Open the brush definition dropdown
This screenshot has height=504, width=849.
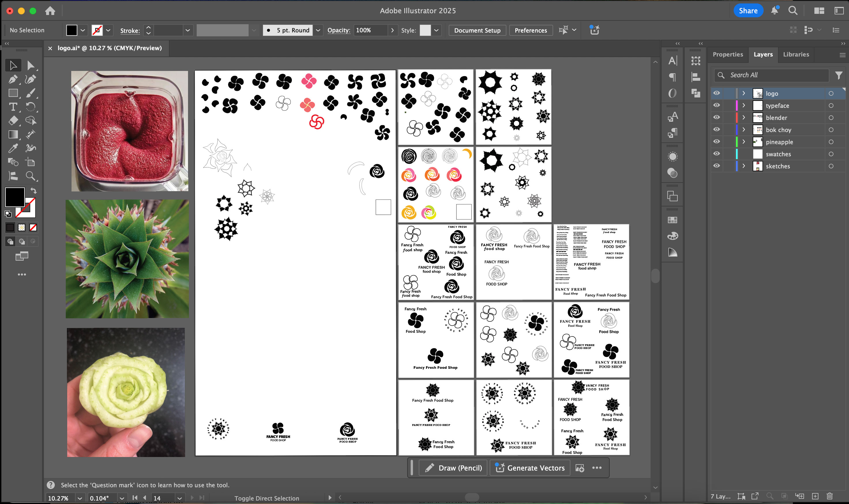pyautogui.click(x=318, y=30)
